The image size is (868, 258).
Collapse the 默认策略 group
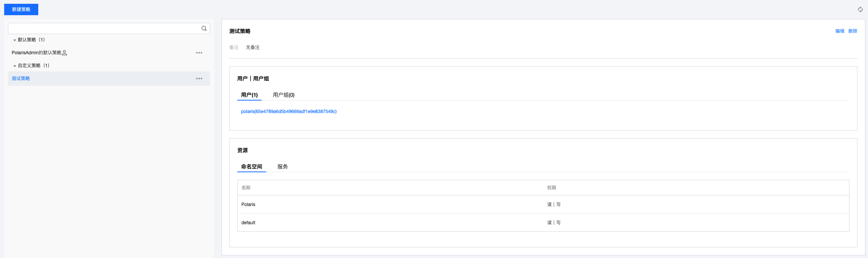(15, 40)
